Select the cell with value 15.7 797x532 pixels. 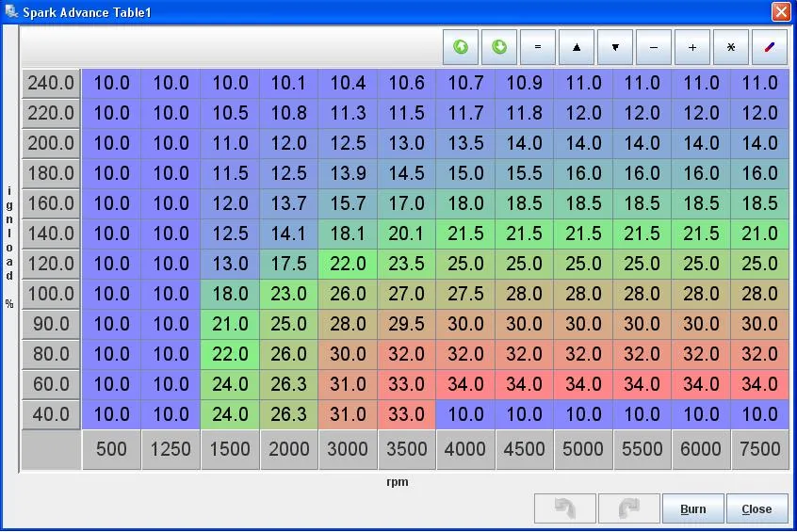348,203
